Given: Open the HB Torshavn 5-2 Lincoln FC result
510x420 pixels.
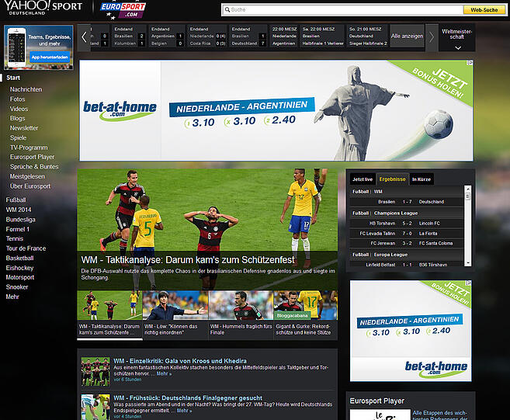Looking at the screenshot, I should (x=407, y=224).
